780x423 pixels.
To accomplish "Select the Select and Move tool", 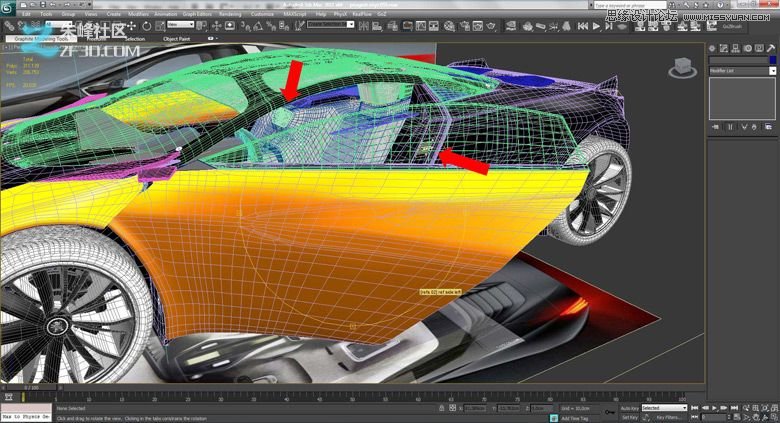I will (x=131, y=26).
